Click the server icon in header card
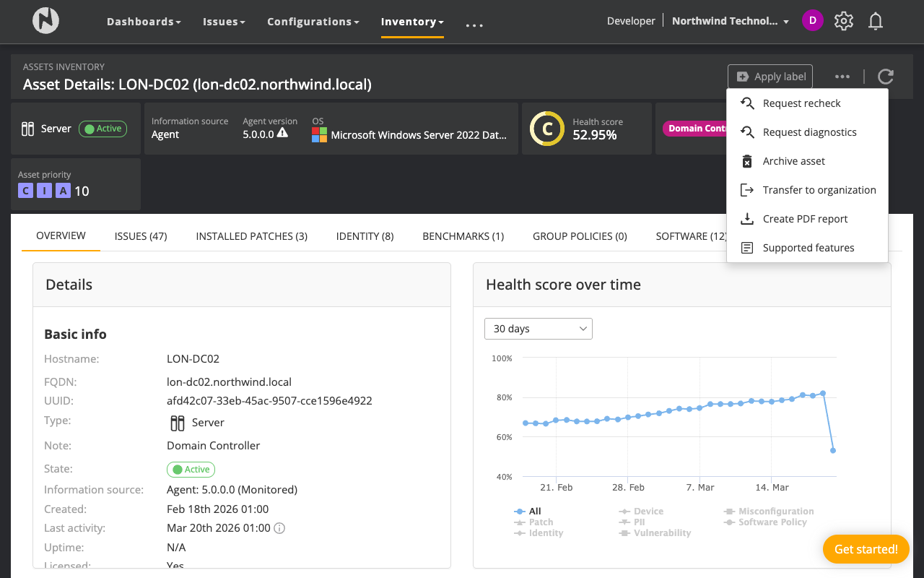The width and height of the screenshot is (924, 578). point(27,129)
